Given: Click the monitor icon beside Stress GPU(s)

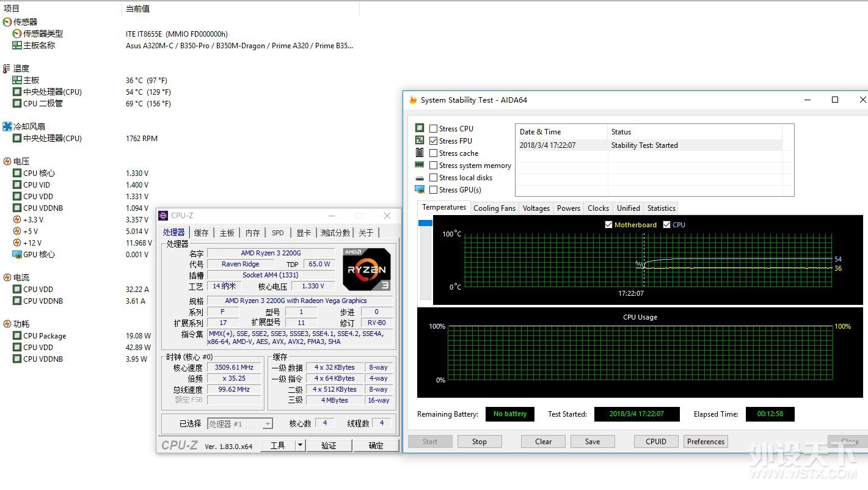Looking at the screenshot, I should point(420,189).
